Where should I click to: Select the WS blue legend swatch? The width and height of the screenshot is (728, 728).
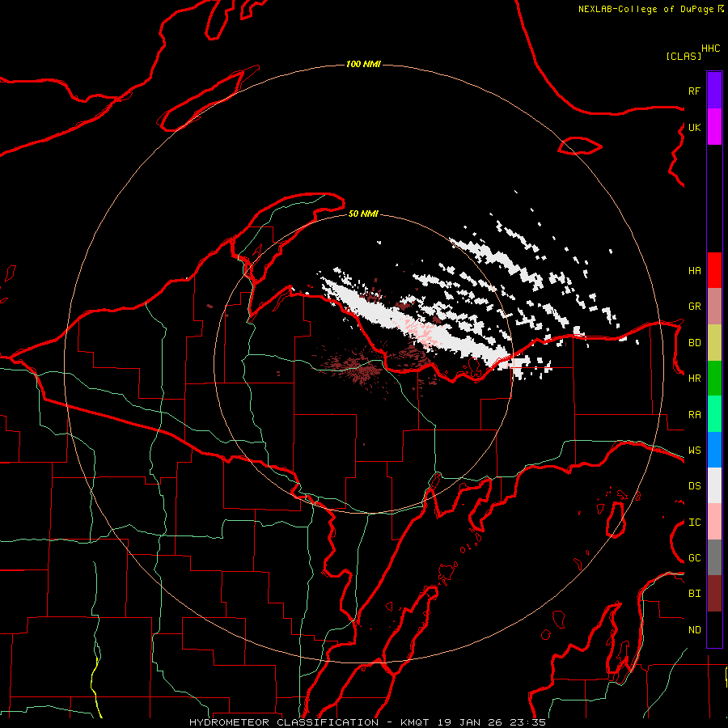click(x=714, y=450)
